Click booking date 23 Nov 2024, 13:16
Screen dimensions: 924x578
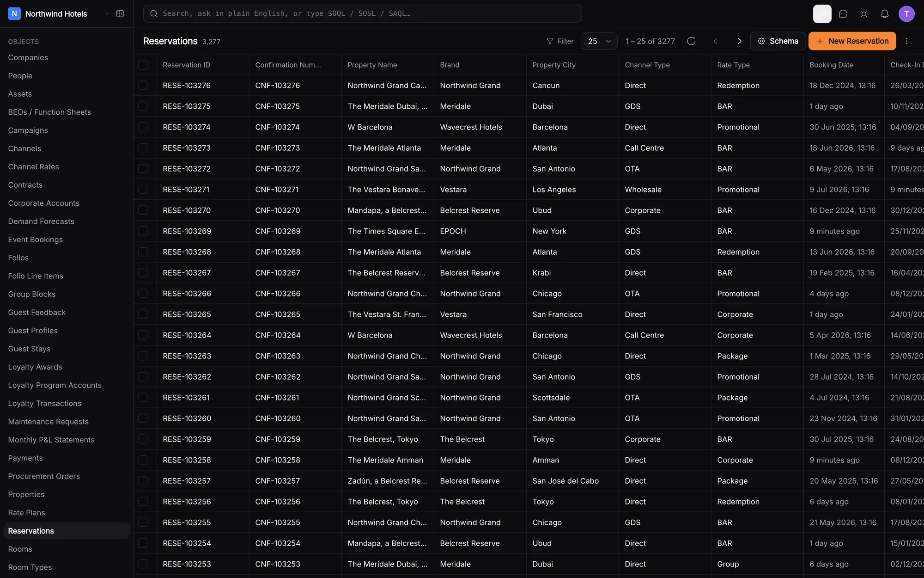pyautogui.click(x=843, y=418)
